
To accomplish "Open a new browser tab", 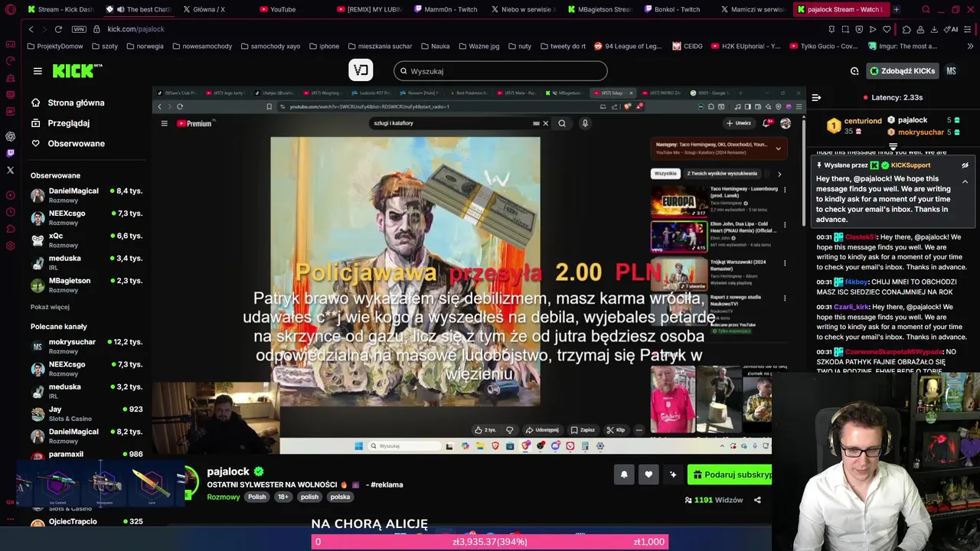I will tap(897, 9).
